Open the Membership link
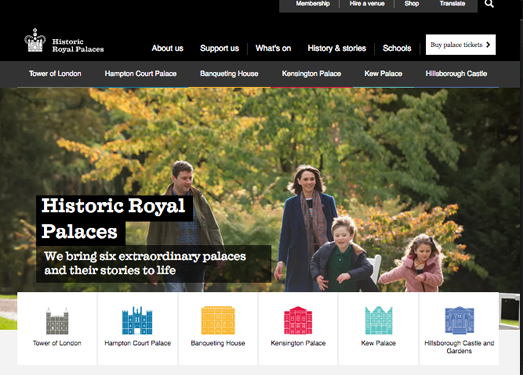Image resolution: width=523 pixels, height=375 pixels. pyautogui.click(x=313, y=4)
